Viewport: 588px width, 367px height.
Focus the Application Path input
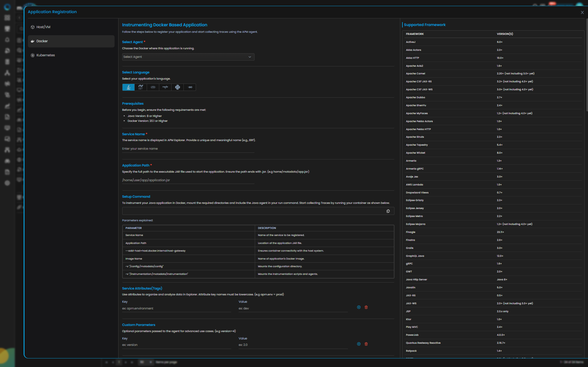pos(188,180)
